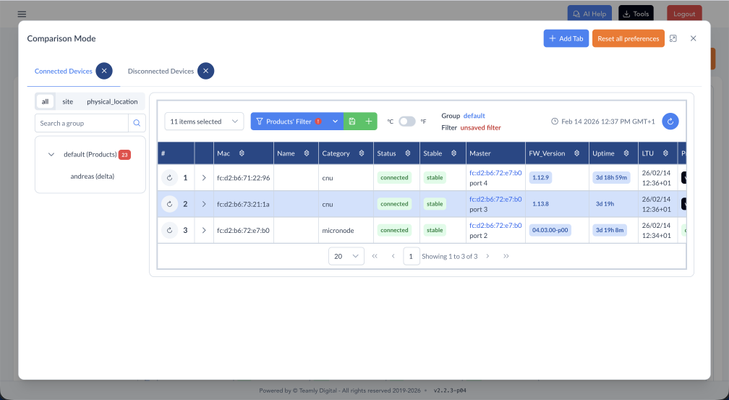The height and width of the screenshot is (400, 729).
Task: Open the page size dropdown showing 20
Action: click(345, 256)
